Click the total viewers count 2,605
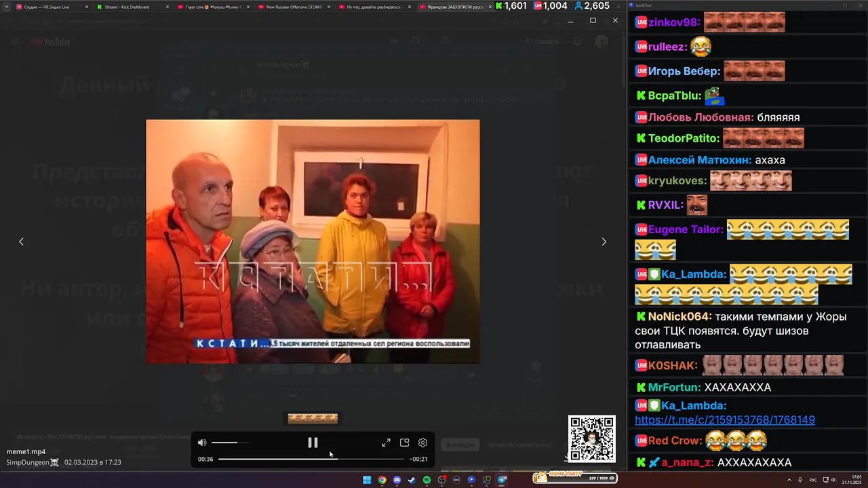Screen dimensions: 868x488 592,6
